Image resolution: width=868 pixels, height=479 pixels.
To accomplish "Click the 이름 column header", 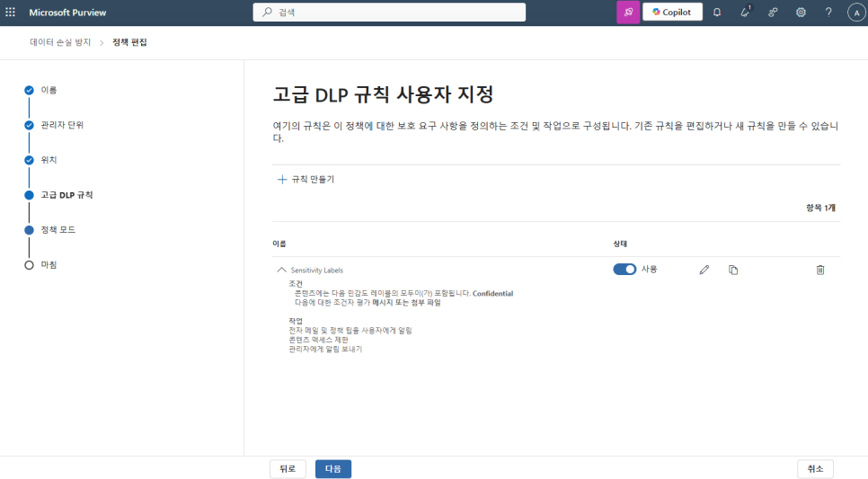I will pyautogui.click(x=279, y=244).
